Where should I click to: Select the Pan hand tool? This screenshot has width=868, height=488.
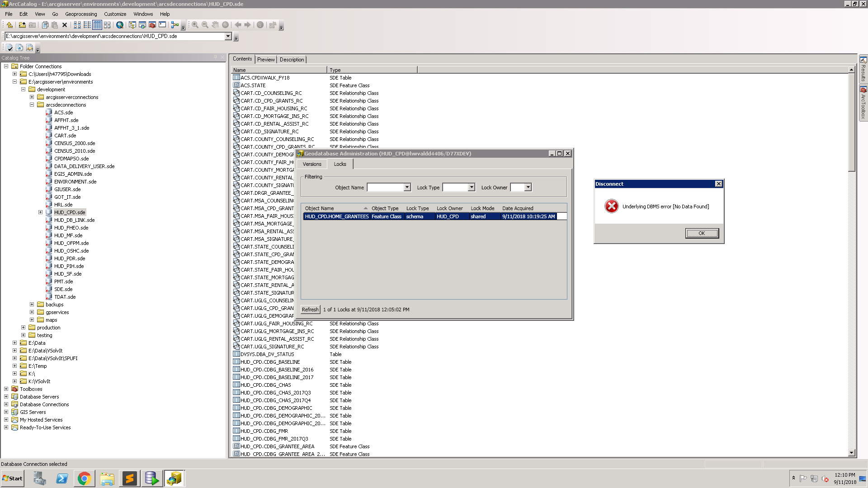click(x=215, y=25)
